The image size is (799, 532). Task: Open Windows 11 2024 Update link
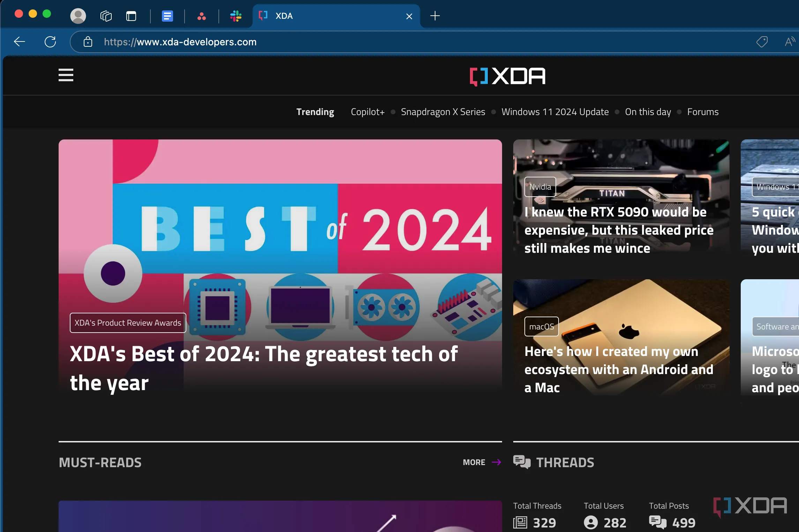555,112
